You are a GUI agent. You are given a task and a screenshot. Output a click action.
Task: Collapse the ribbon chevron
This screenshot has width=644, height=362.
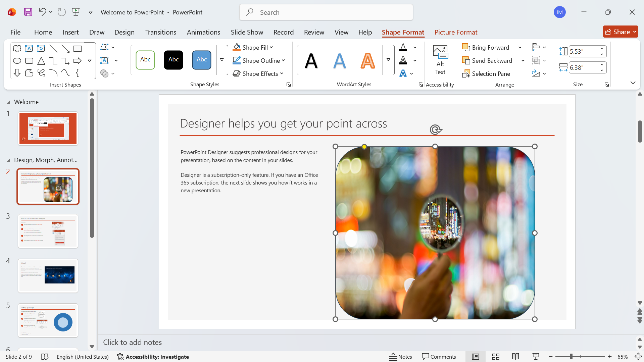pos(633,83)
